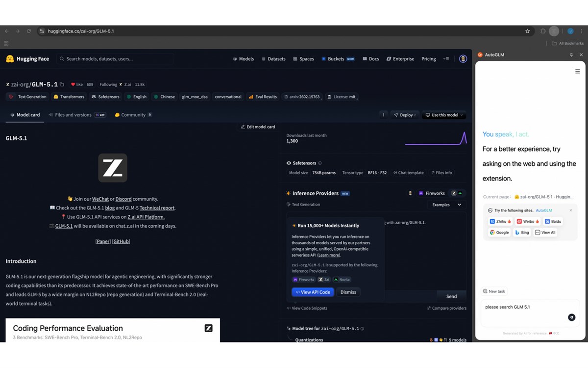
Task: Open the Technical report link
Action: (x=157, y=208)
